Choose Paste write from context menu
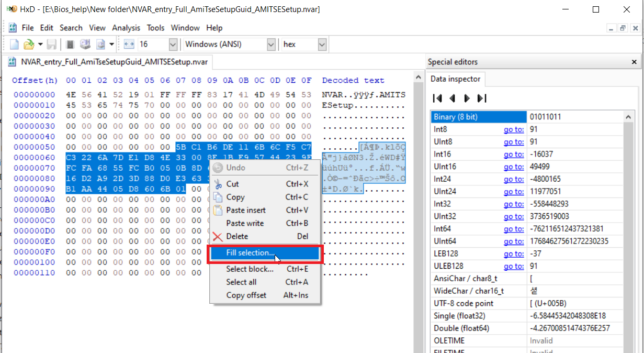Screen dimensions: 644x353 pyautogui.click(x=265, y=223)
